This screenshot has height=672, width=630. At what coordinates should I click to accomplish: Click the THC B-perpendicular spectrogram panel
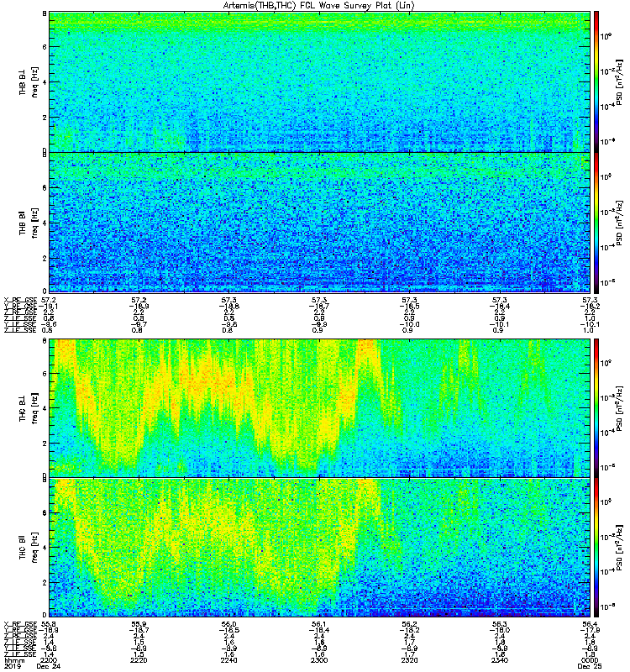coord(320,408)
